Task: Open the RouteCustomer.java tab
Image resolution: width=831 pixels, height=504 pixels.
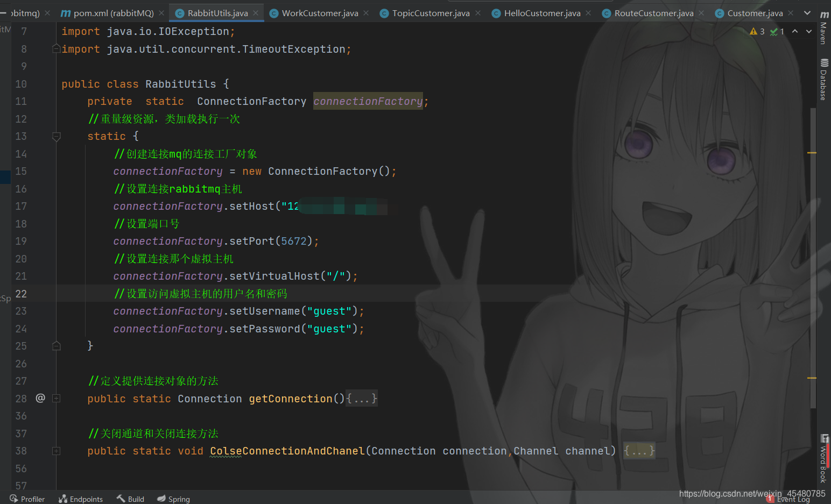Action: coord(653,13)
